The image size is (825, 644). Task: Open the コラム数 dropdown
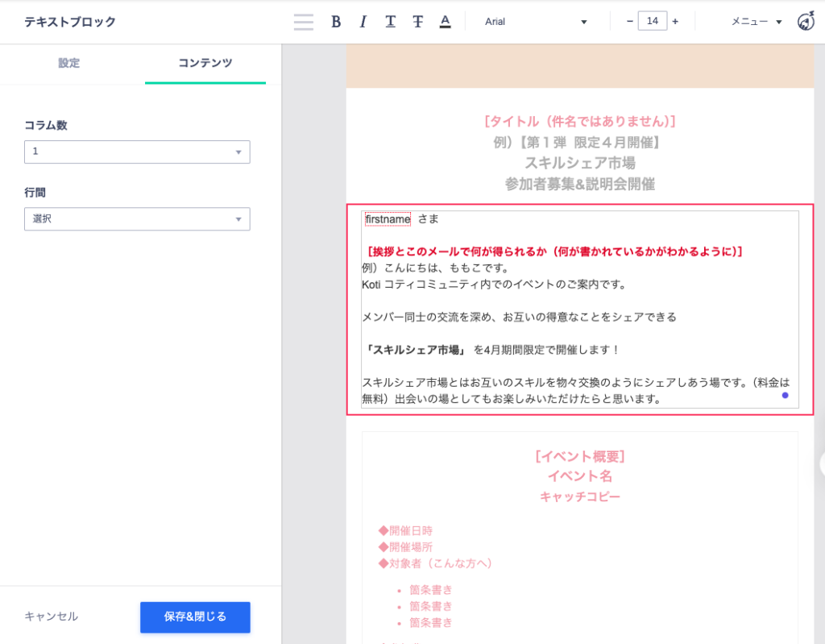pyautogui.click(x=137, y=152)
